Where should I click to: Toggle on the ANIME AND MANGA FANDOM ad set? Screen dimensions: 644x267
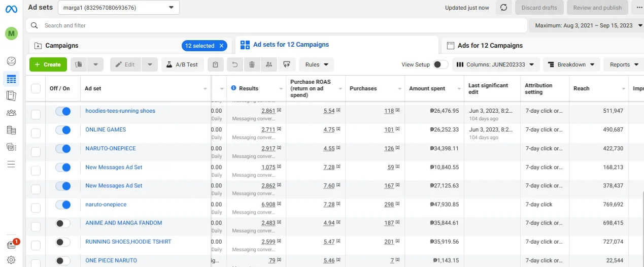[63, 223]
